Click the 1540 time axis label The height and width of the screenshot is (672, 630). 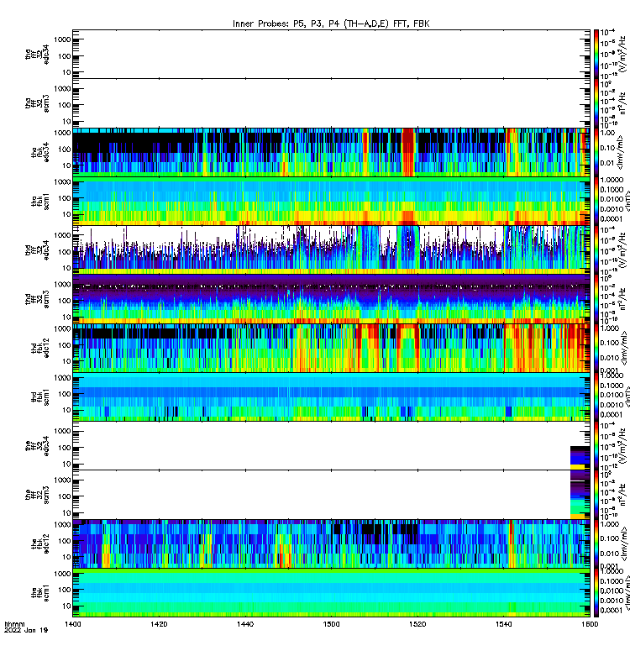[x=503, y=624]
